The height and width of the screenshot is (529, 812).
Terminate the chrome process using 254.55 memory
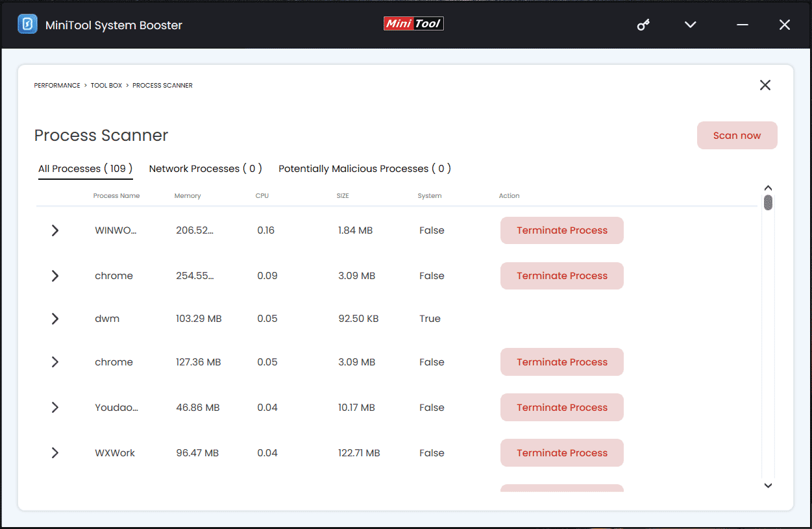tap(562, 276)
